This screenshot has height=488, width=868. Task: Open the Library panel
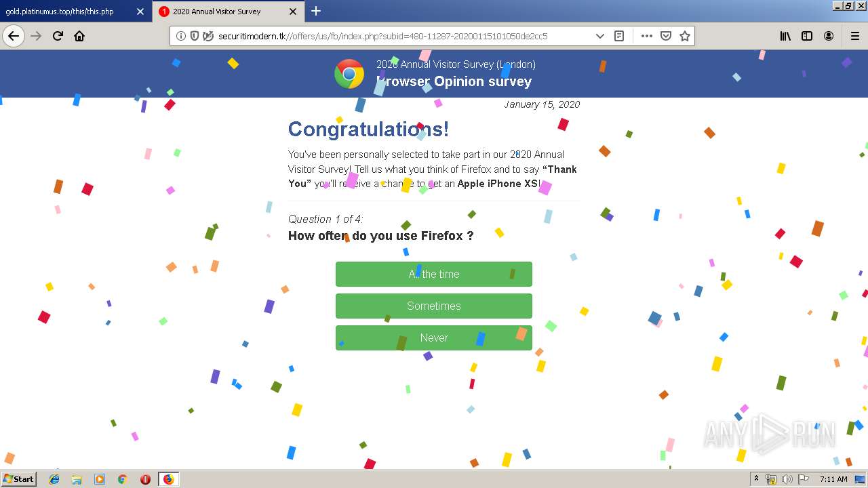785,36
